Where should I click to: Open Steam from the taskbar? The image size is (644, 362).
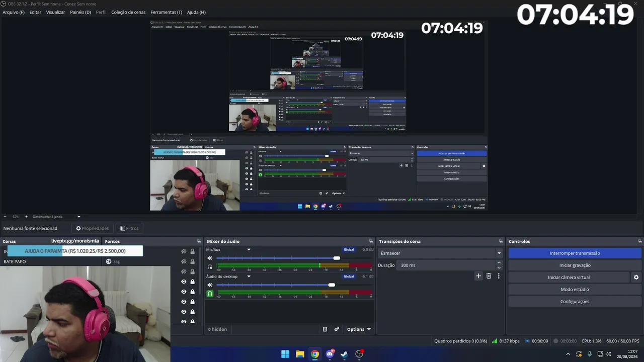(344, 354)
